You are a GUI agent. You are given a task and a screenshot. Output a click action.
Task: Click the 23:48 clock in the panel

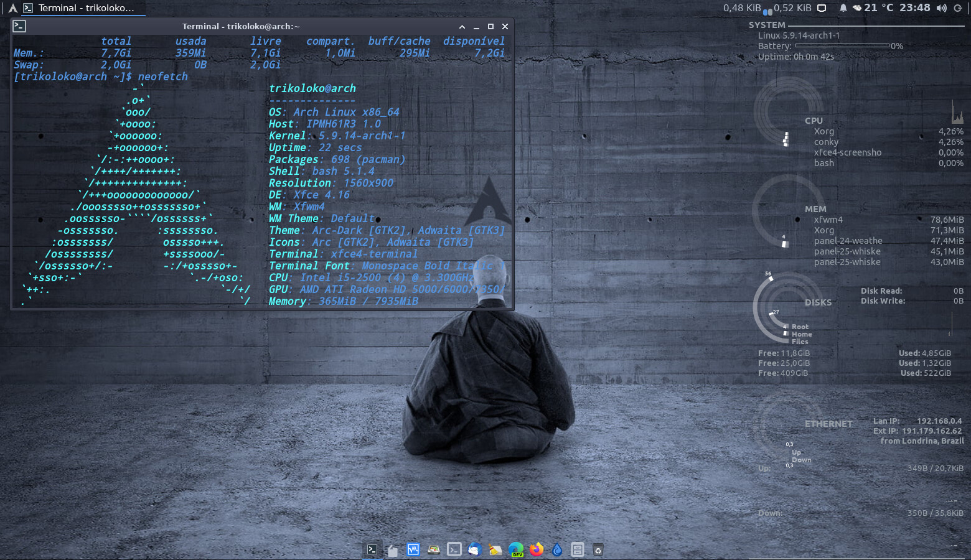coord(914,8)
